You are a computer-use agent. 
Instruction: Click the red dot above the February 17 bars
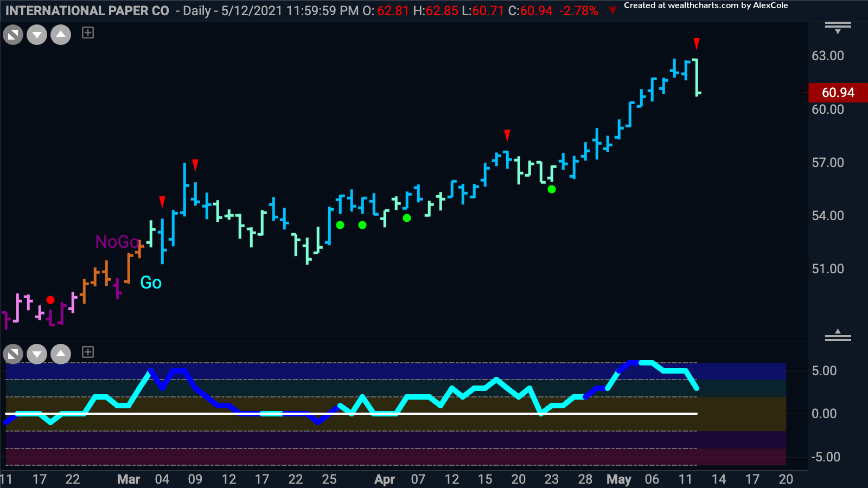(50, 300)
